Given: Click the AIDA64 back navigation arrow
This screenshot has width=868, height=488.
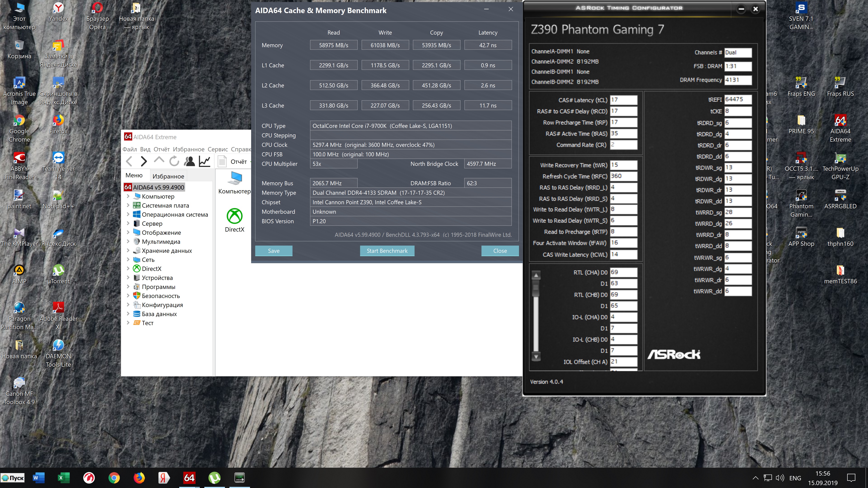Looking at the screenshot, I should (x=129, y=161).
